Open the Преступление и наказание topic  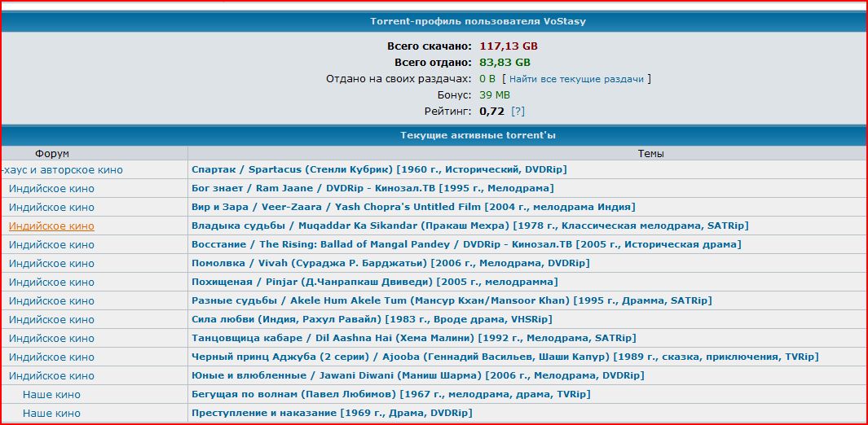tap(333, 413)
